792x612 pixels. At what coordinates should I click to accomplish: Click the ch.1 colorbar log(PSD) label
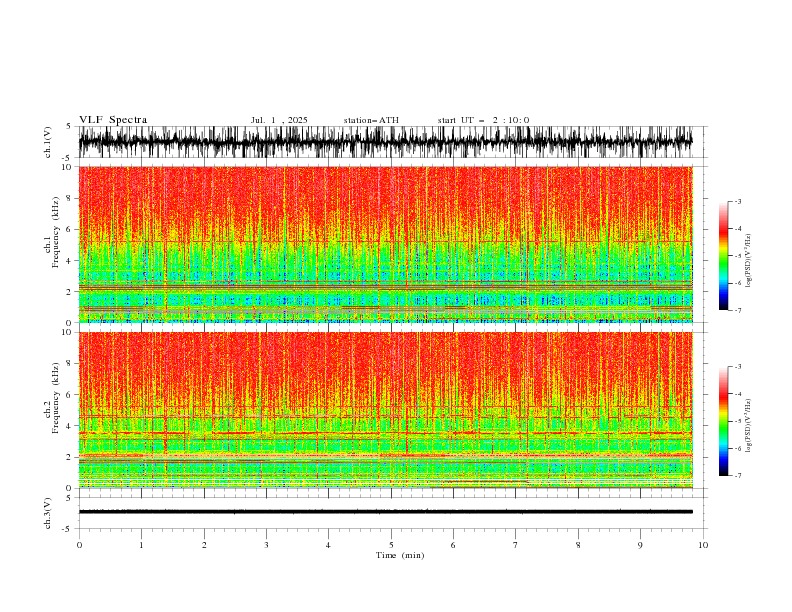749,261
